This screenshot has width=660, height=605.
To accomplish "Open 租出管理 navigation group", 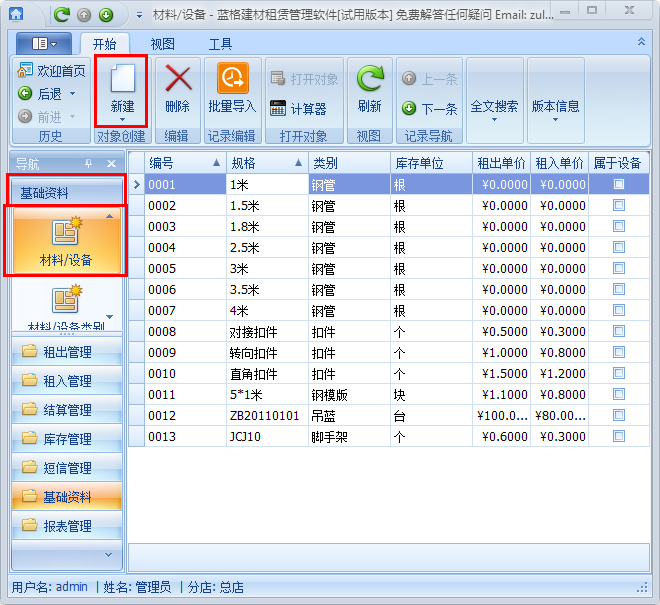I will coord(67,352).
